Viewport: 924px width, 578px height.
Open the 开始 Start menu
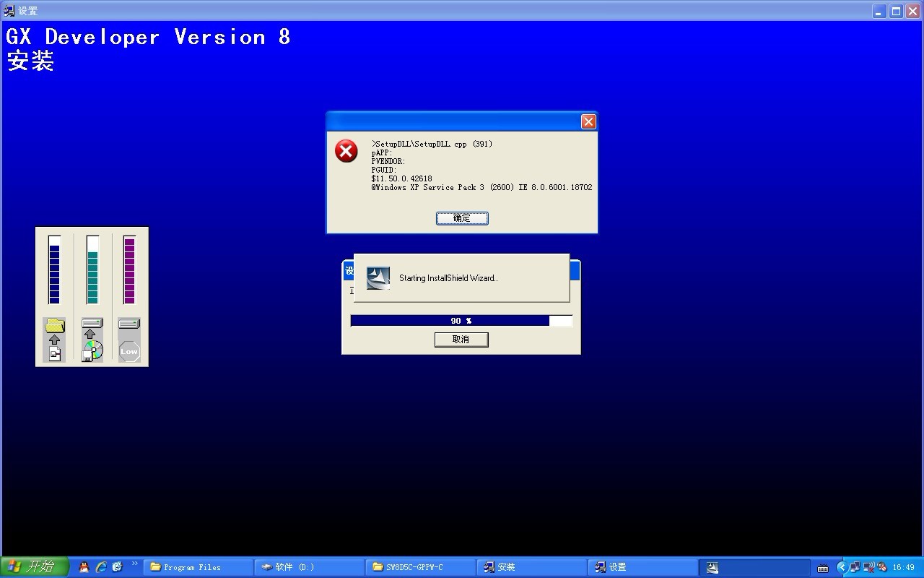(35, 567)
